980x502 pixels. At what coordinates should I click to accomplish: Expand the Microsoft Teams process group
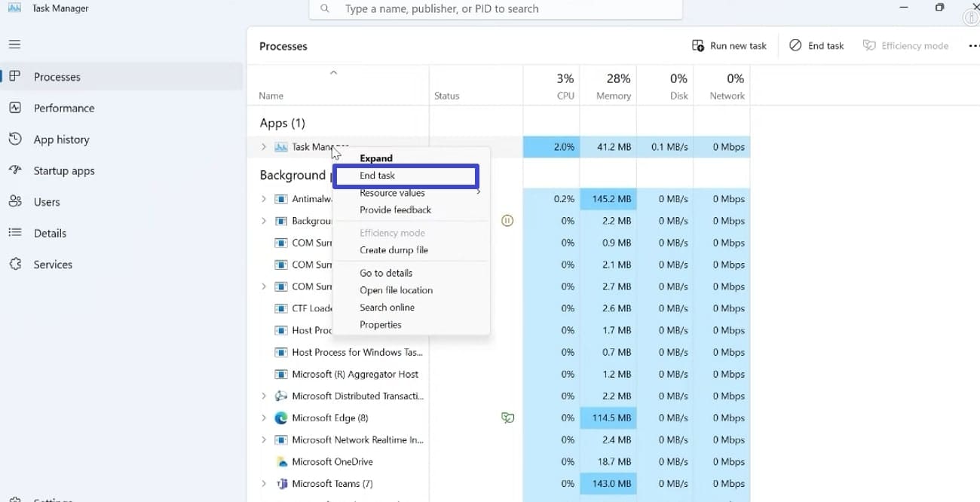[x=264, y=484]
